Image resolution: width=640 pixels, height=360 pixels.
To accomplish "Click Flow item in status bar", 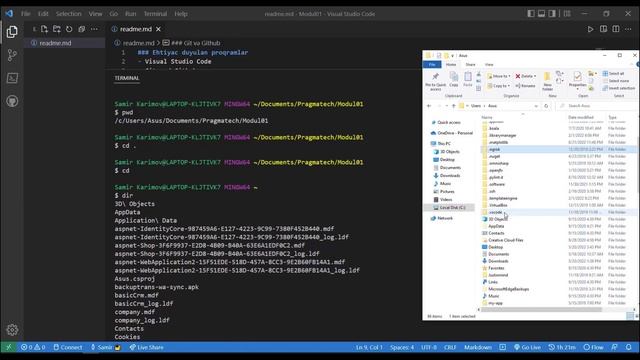I will point(593,347).
